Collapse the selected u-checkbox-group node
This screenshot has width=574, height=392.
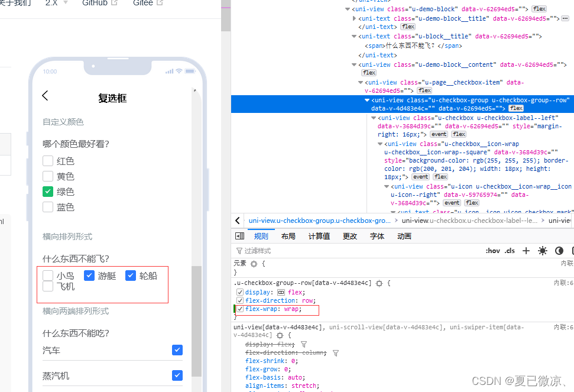tap(367, 100)
